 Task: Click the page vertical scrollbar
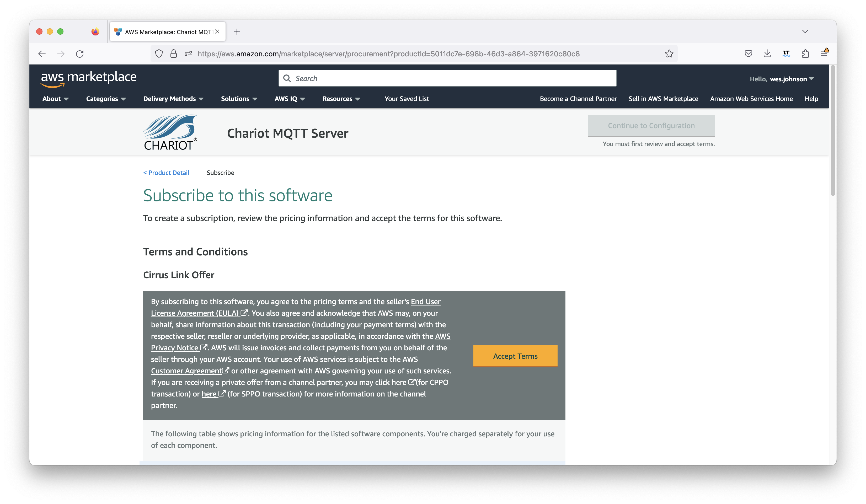(832, 131)
